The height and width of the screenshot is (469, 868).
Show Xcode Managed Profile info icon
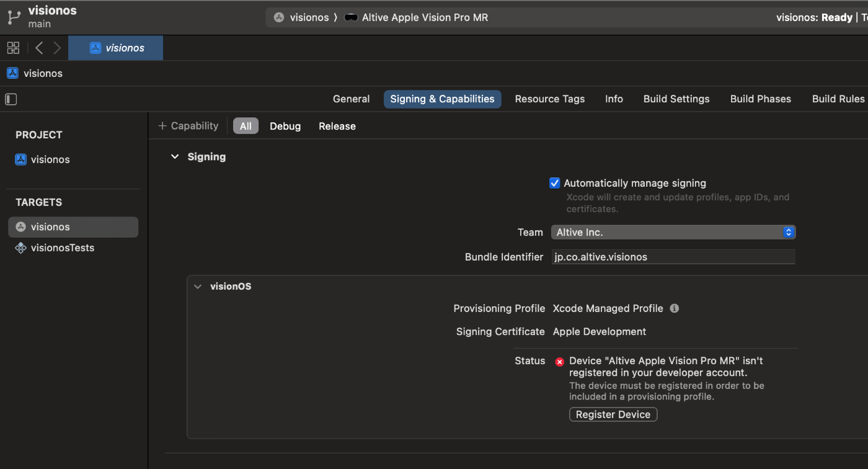pyautogui.click(x=675, y=308)
